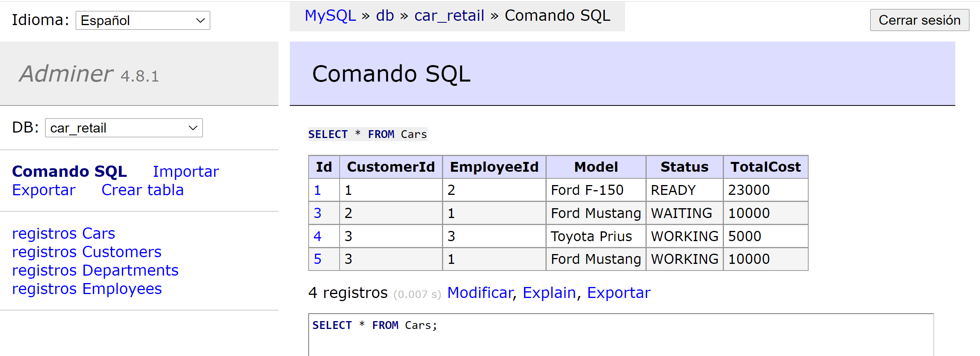Open registros Cars in sidebar
The height and width of the screenshot is (356, 980).
tap(64, 233)
